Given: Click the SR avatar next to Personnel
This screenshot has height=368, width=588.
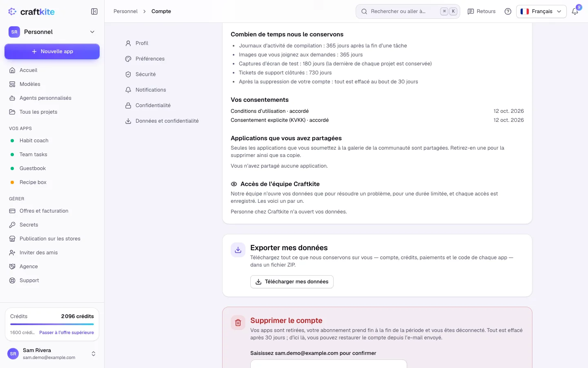Looking at the screenshot, I should pos(14,32).
